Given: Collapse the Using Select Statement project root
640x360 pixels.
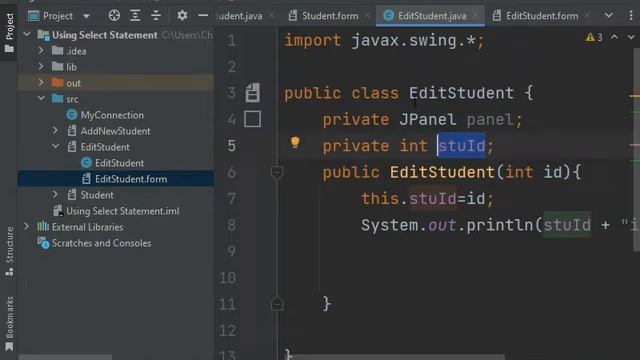Looking at the screenshot, I should [27, 34].
